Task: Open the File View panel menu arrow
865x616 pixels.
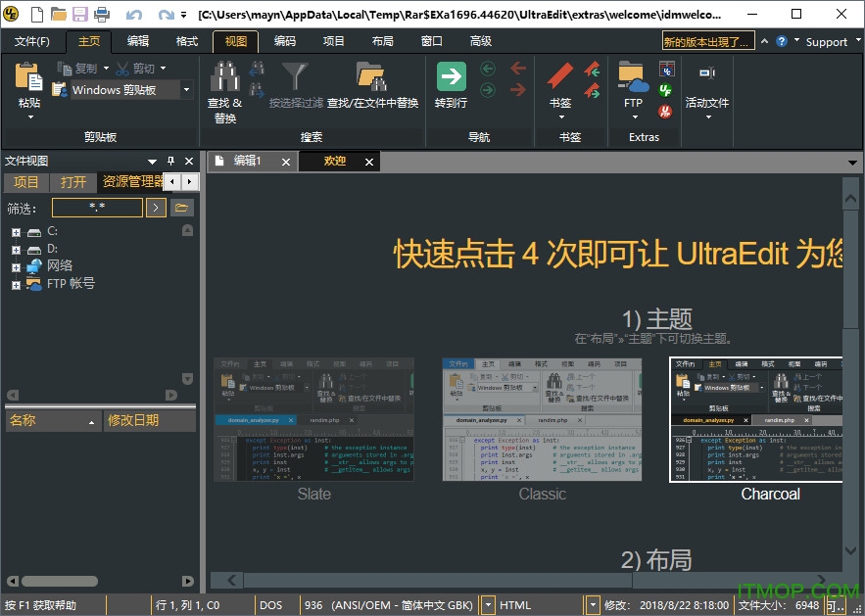Action: [152, 162]
